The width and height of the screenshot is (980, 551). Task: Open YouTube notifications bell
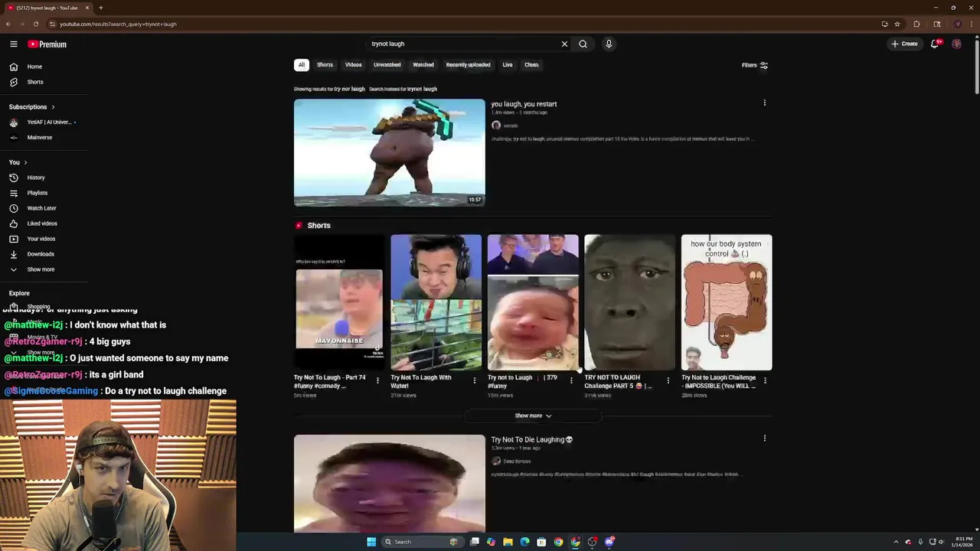tap(935, 44)
